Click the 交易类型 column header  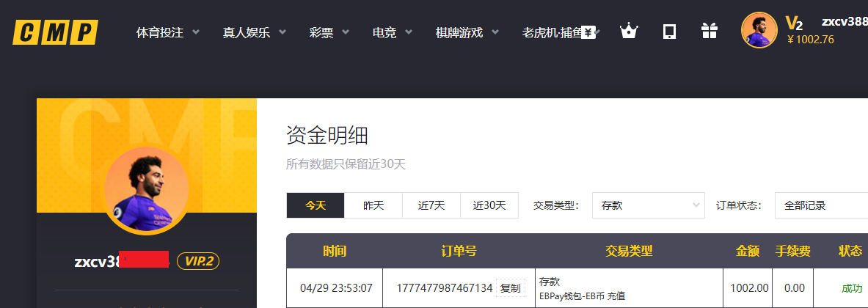tap(629, 252)
